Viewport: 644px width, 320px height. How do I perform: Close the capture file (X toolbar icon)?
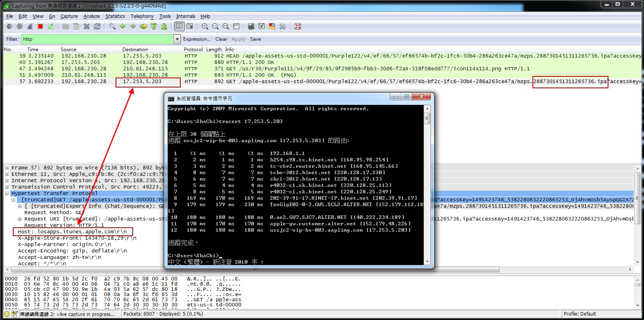(x=87, y=26)
